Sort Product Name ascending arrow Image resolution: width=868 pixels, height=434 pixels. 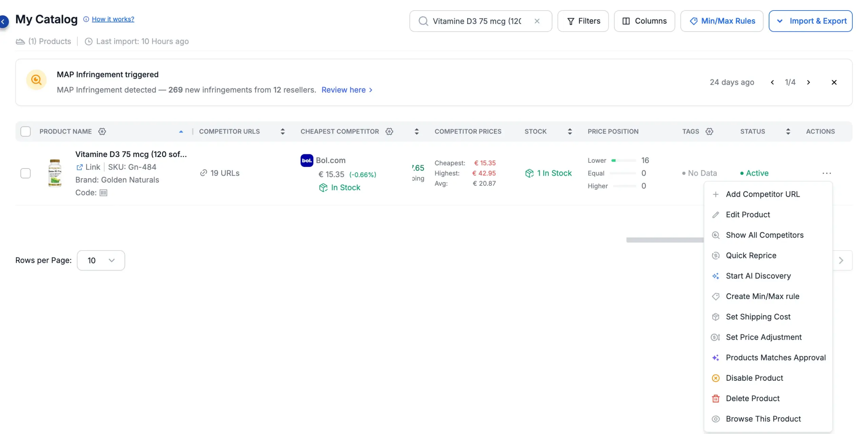tap(181, 132)
